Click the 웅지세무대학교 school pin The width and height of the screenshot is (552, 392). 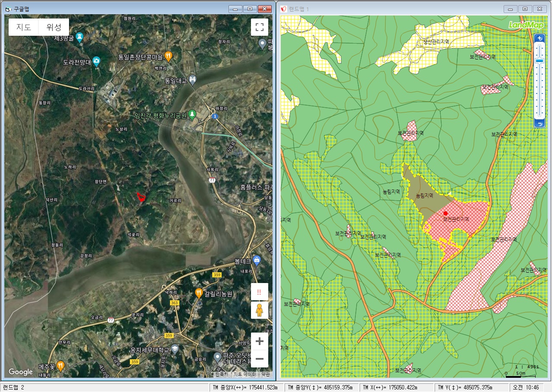click(x=174, y=349)
